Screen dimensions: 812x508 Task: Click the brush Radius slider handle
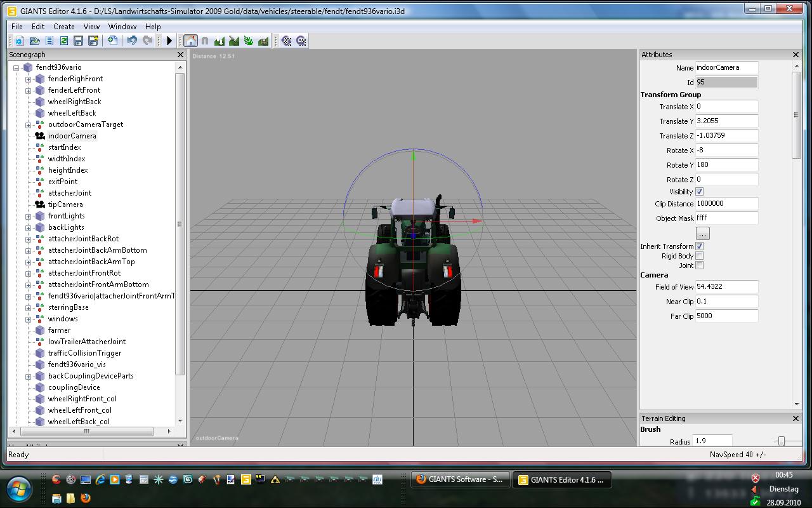(x=782, y=441)
